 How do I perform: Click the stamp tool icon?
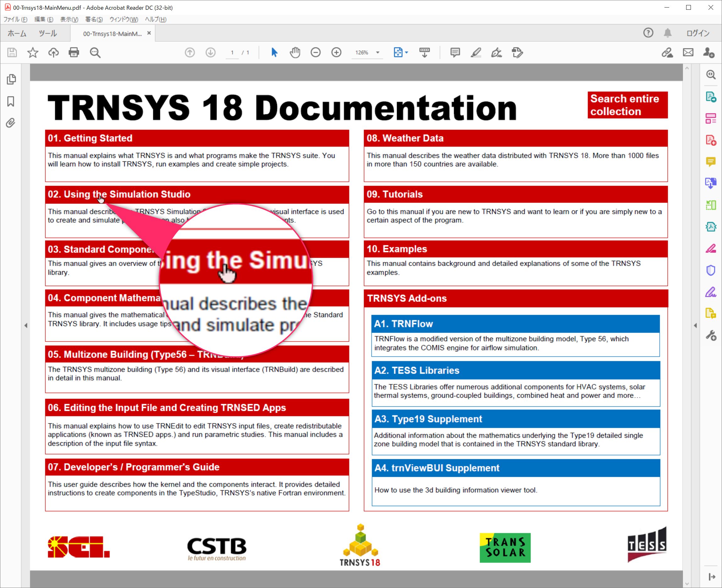click(x=517, y=52)
